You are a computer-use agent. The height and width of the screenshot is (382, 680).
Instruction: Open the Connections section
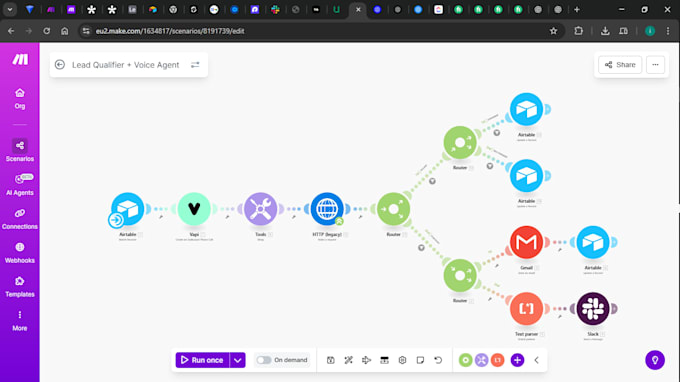(x=20, y=218)
